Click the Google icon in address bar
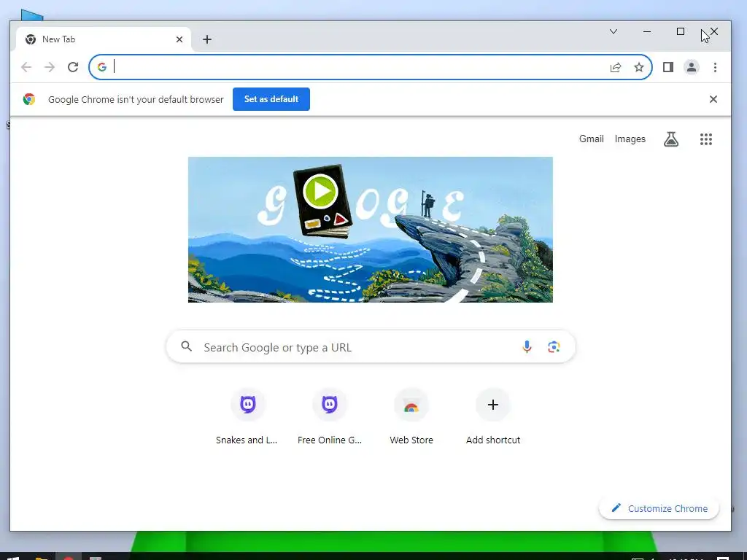The height and width of the screenshot is (560, 747). [102, 67]
